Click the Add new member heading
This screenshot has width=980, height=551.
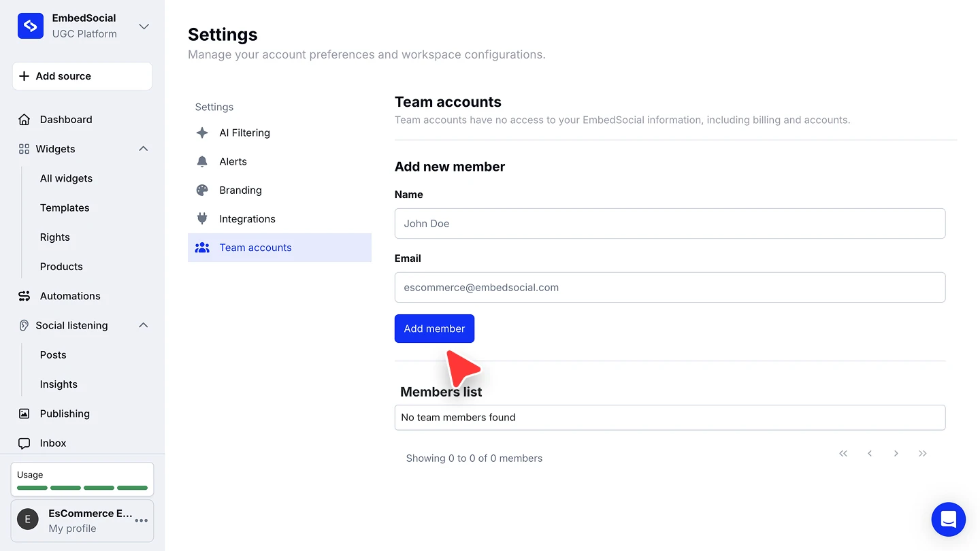point(450,167)
